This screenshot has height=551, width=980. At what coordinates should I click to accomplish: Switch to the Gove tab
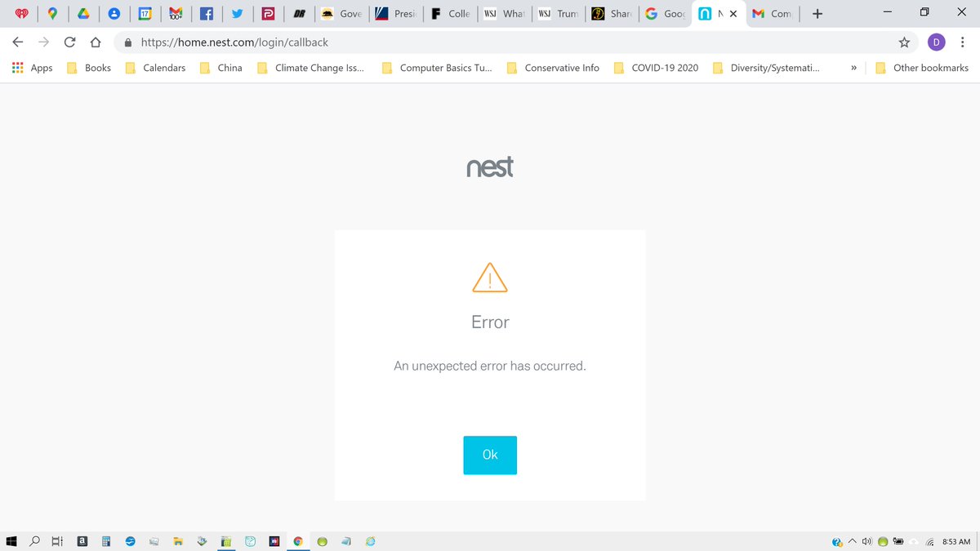[341, 14]
